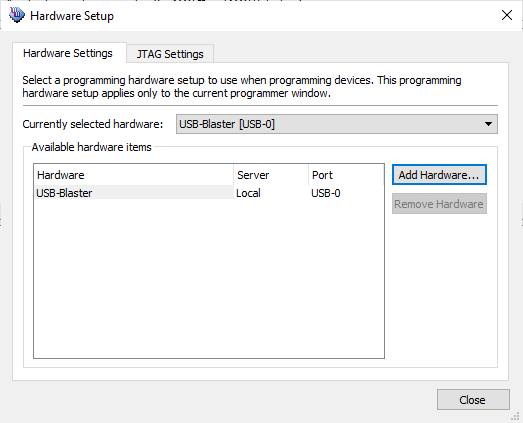Click the Add Hardware... button
The width and height of the screenshot is (523, 423).
pyautogui.click(x=439, y=174)
